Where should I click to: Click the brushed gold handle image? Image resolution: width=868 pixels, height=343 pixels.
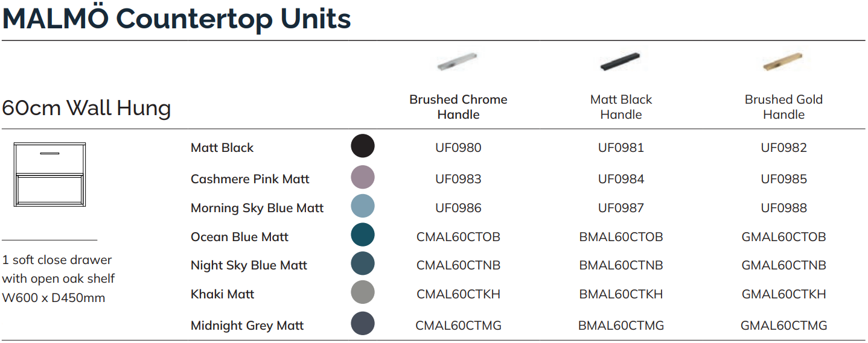pos(783,61)
